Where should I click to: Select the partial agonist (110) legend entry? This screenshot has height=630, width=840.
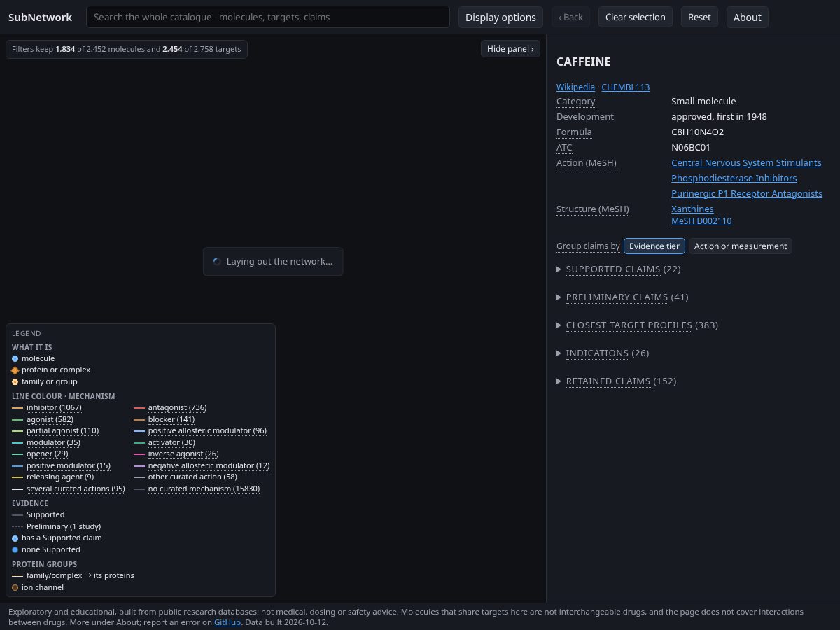pyautogui.click(x=62, y=431)
